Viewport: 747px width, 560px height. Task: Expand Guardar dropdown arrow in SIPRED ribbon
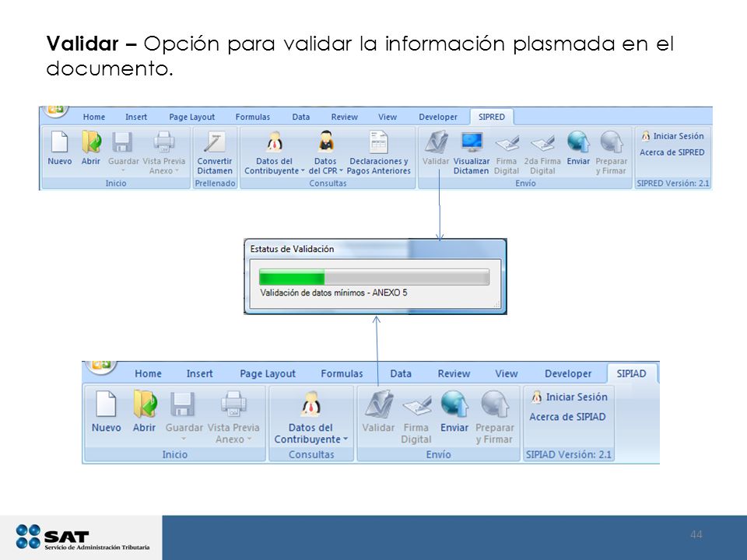123,170
